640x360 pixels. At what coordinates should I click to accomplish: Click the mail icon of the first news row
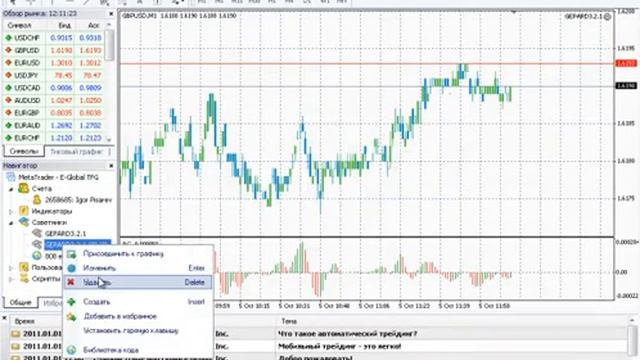16,334
